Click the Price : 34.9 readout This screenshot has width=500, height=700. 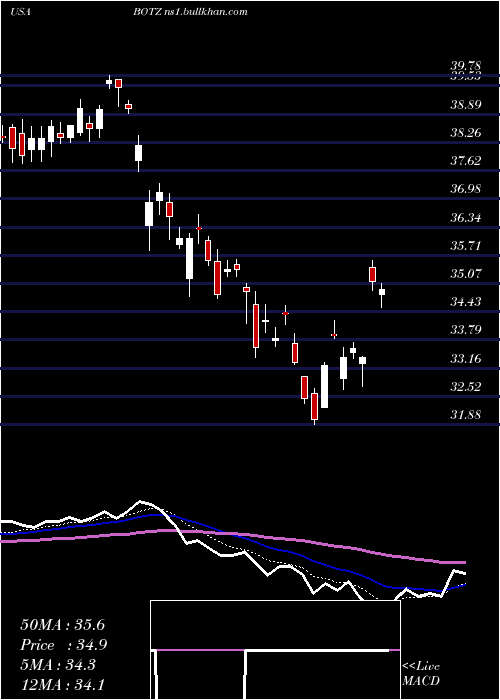click(x=64, y=645)
